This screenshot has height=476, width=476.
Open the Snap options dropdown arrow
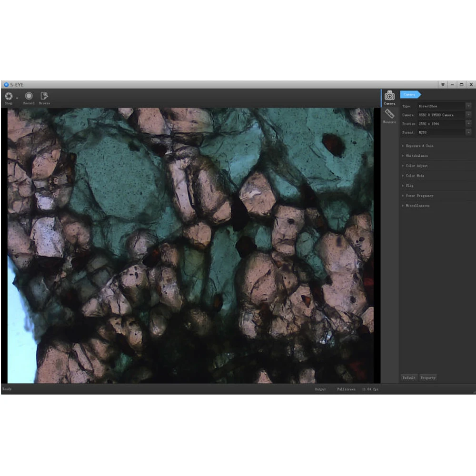(17, 99)
